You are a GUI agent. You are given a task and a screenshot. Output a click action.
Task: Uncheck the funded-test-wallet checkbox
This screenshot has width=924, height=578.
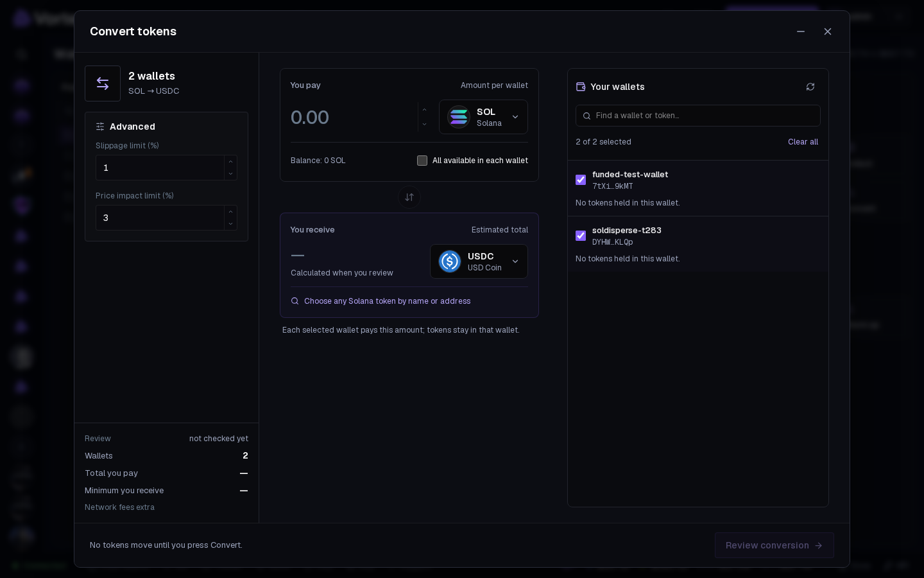tap(581, 180)
